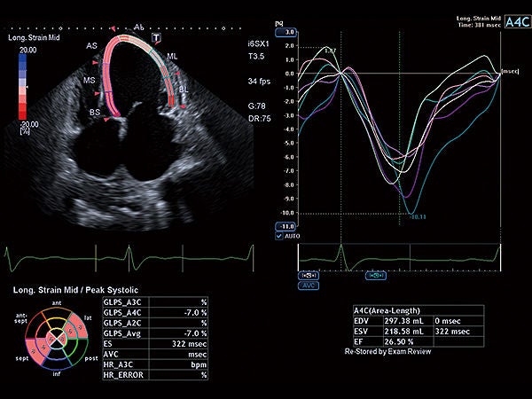
Task: Click the BL segment label on the echo image
Action: pos(184,90)
